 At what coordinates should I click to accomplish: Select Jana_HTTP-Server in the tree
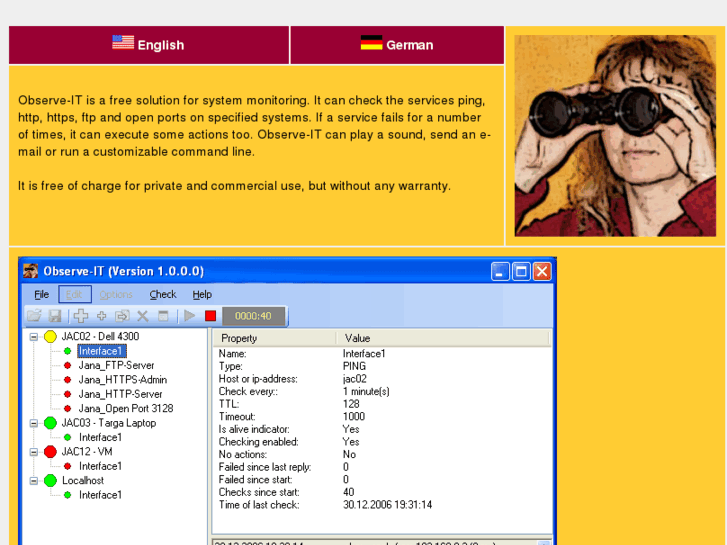point(121,394)
